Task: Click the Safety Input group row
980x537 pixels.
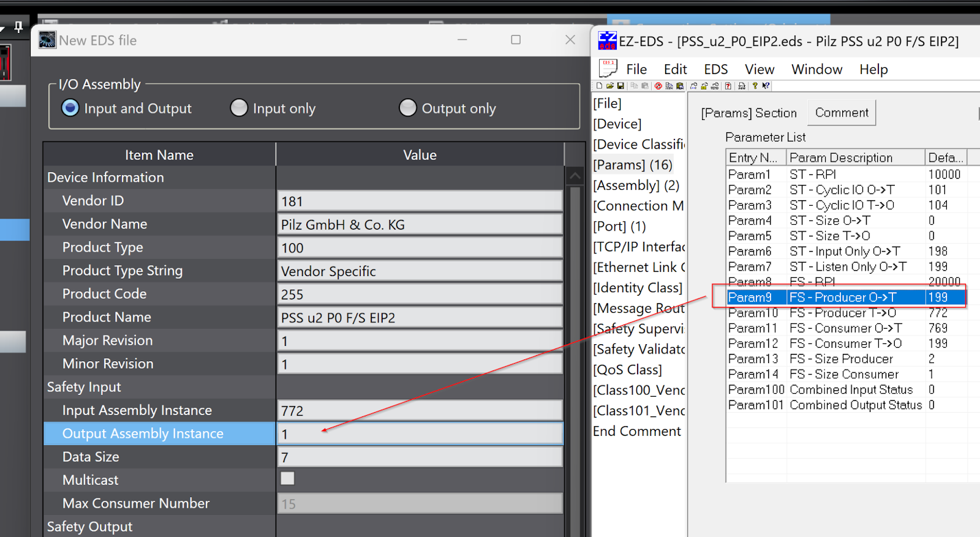Action: 303,387
